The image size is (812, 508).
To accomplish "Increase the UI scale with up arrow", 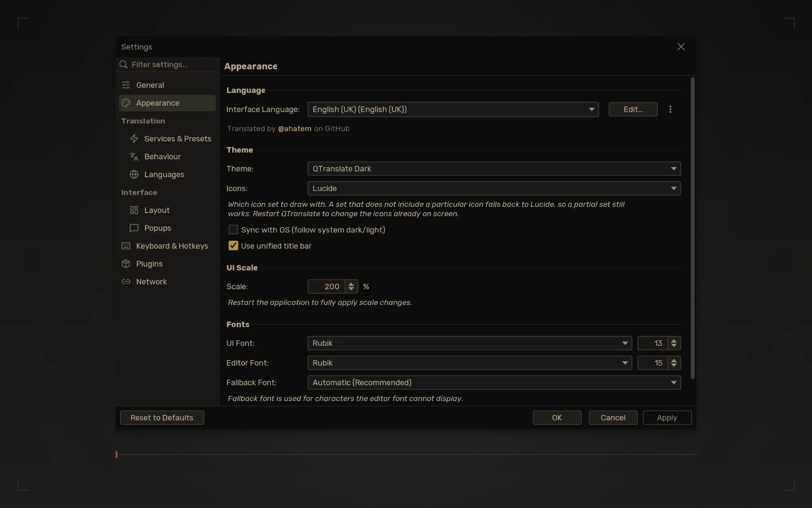I will point(351,284).
